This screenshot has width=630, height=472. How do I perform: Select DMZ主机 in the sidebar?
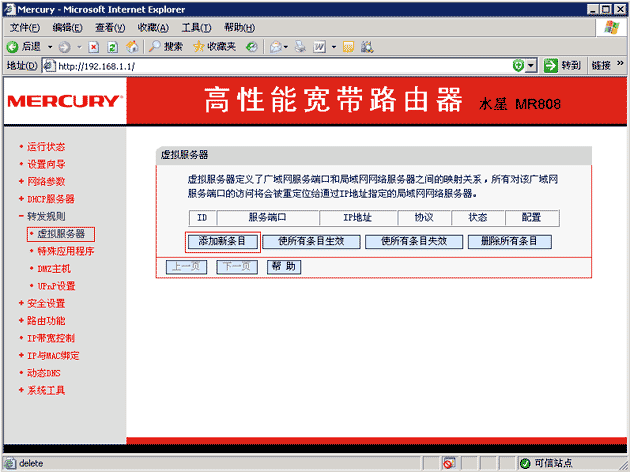pyautogui.click(x=54, y=269)
